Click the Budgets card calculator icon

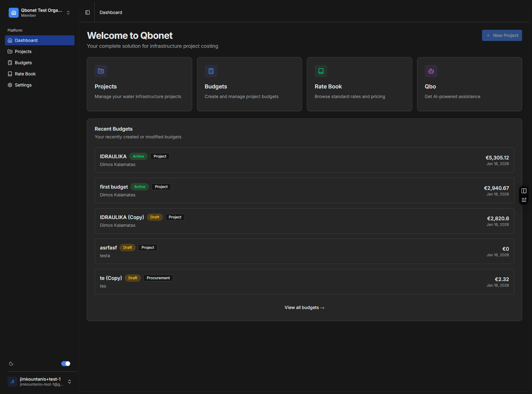211,71
